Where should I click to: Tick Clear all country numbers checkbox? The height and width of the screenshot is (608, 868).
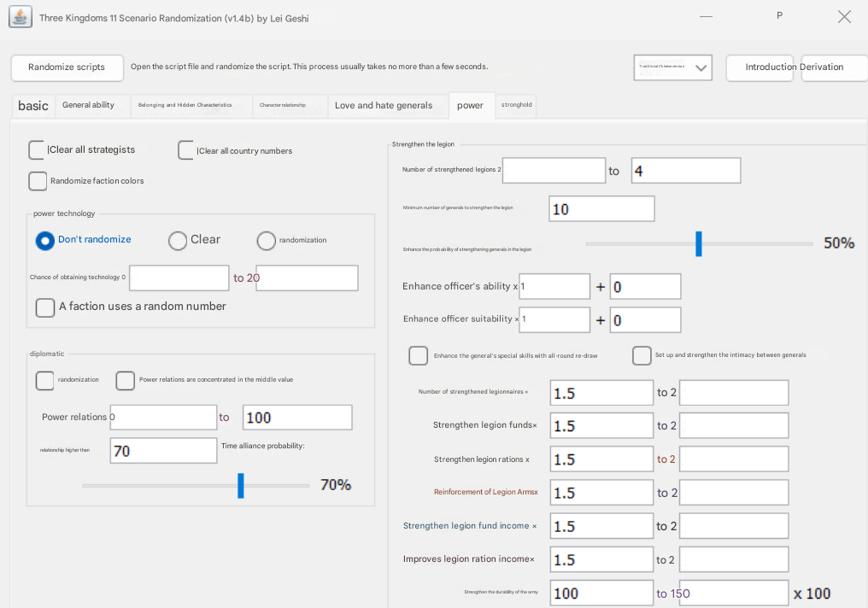click(186, 150)
